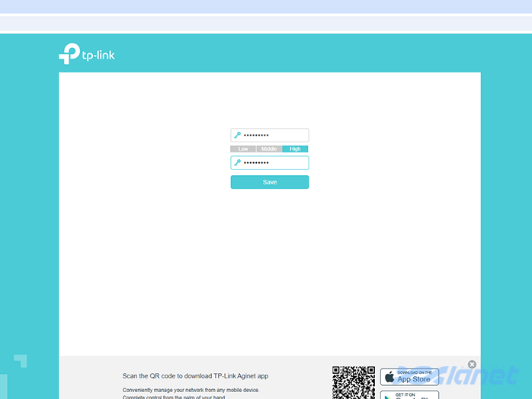Screen dimensions: 532x399
Task: Click the 'Scan the QR code' heading text
Action: (x=195, y=376)
